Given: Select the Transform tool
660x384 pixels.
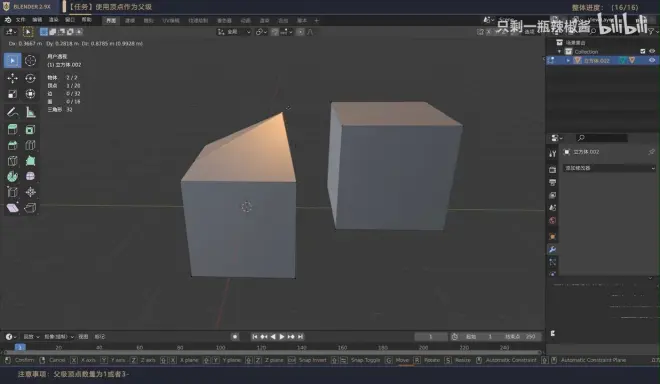Looking at the screenshot, I should coord(30,94).
